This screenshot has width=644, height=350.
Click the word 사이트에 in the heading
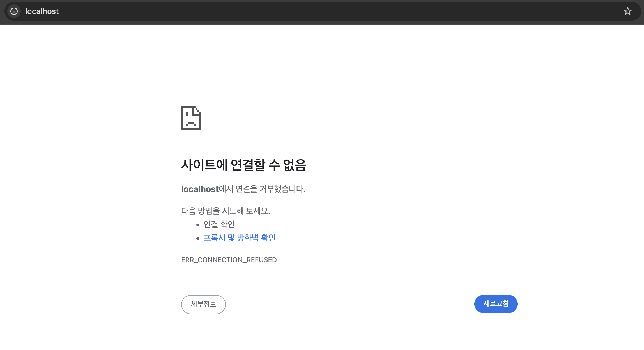(204, 165)
